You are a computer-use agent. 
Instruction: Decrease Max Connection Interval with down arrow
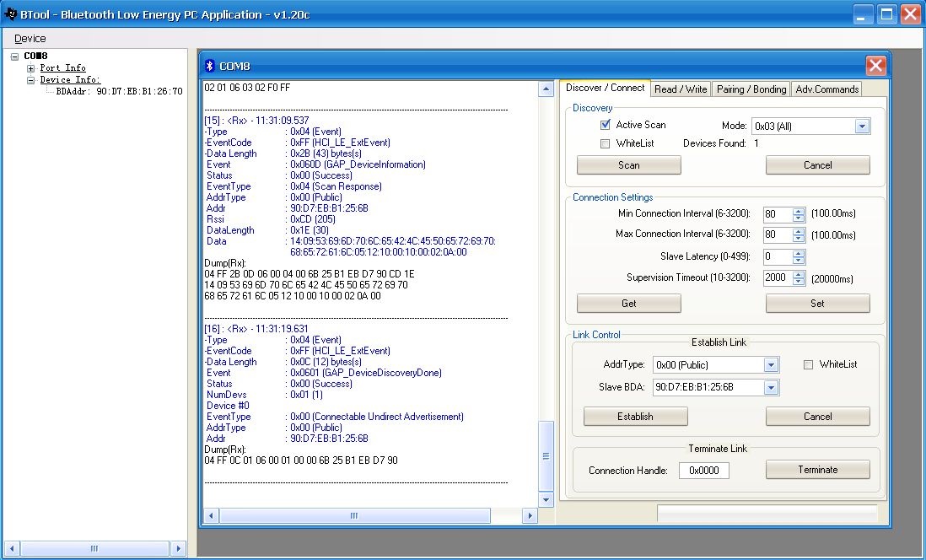[x=799, y=239]
